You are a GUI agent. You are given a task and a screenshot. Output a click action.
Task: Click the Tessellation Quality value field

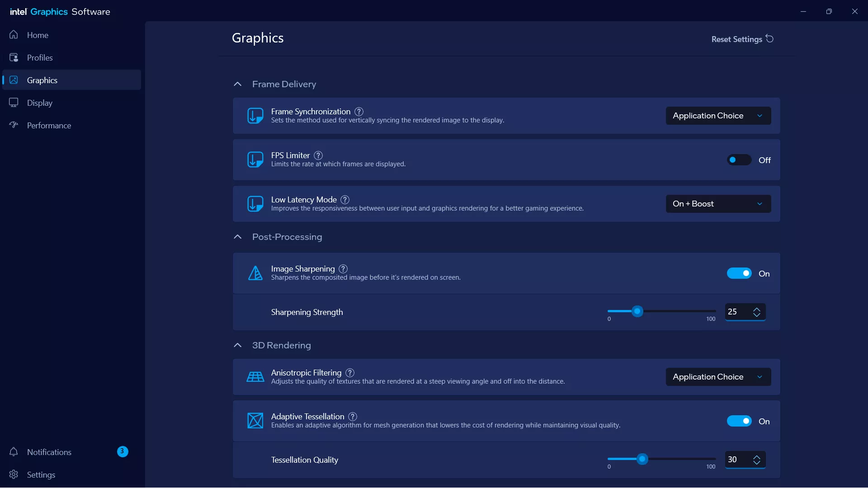(737, 460)
